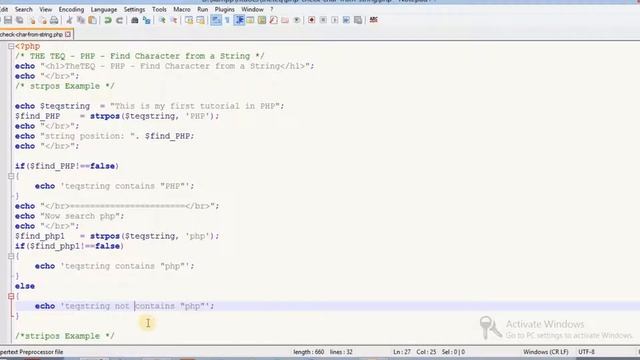Open Find dialog with binoculars icon
Image resolution: width=640 pixels, height=360 pixels.
point(135,20)
